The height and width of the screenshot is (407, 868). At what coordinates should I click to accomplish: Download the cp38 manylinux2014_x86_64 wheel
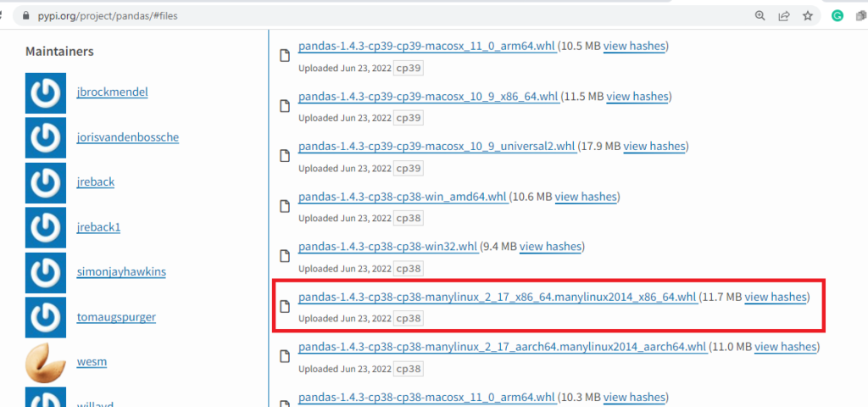point(497,298)
